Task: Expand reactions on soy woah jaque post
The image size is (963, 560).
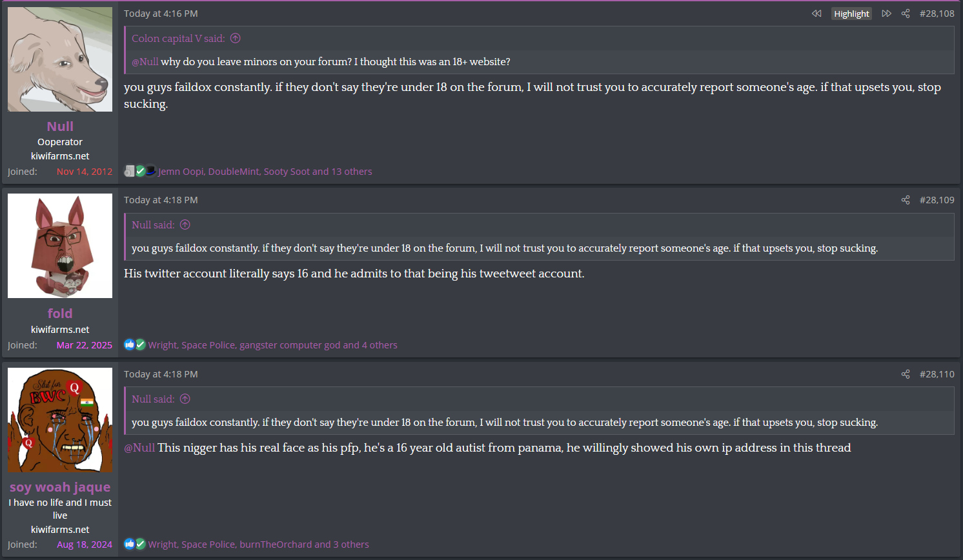Action: pyautogui.click(x=258, y=545)
